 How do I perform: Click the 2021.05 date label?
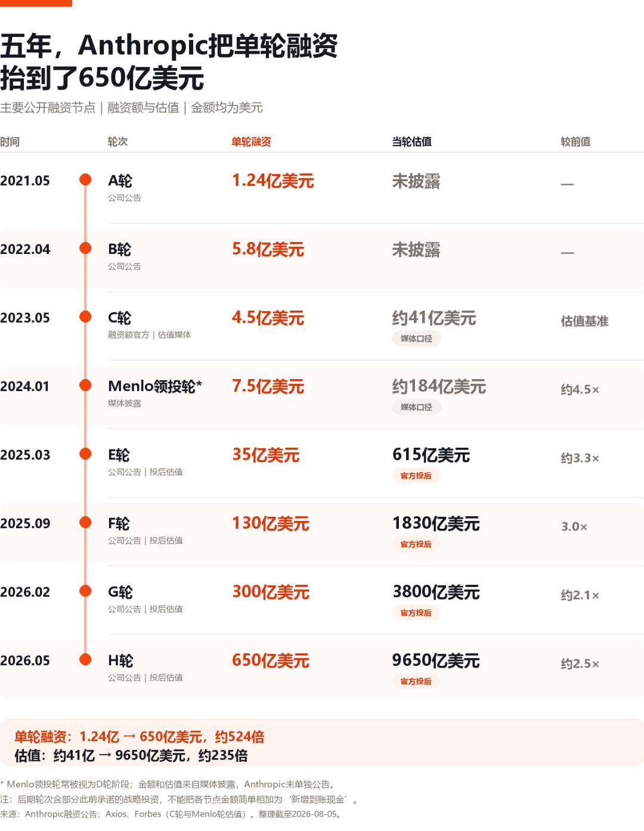tap(25, 181)
